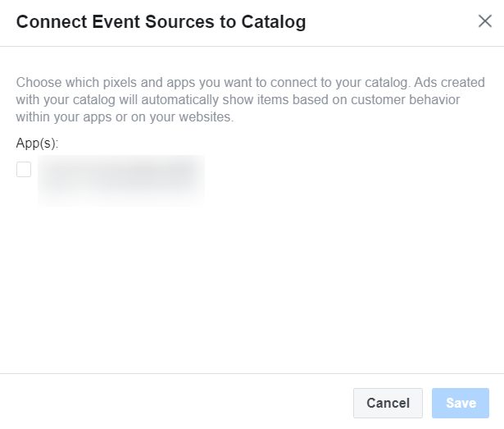The image size is (504, 429).
Task: Click "within your apps or on your websites" line
Action: click(x=125, y=116)
